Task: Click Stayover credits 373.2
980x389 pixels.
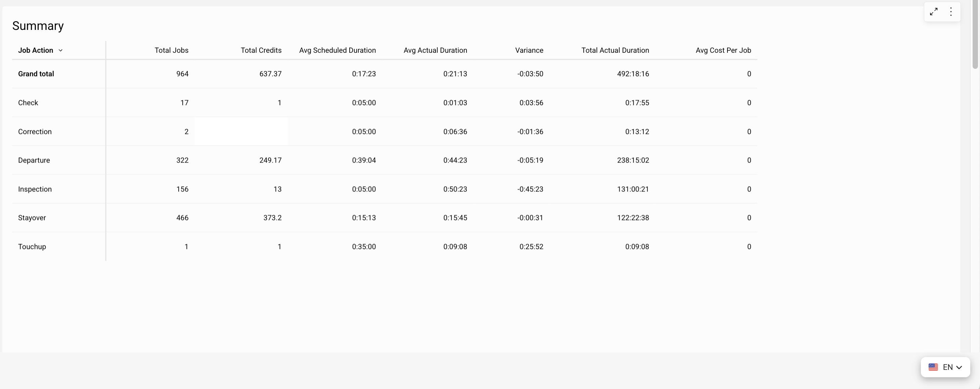Action: [x=272, y=218]
